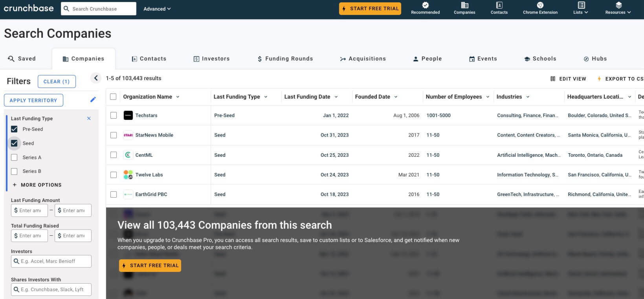Open the Techstars organization link

(x=146, y=115)
